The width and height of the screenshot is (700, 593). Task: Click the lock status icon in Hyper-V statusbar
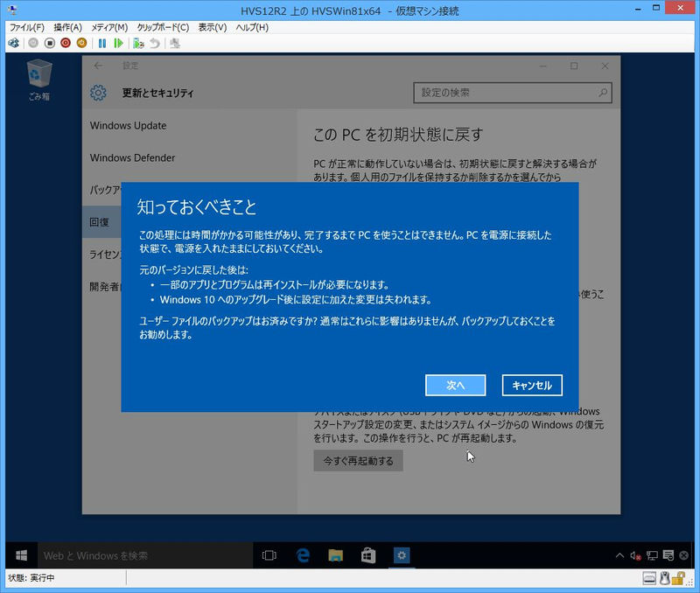(678, 578)
